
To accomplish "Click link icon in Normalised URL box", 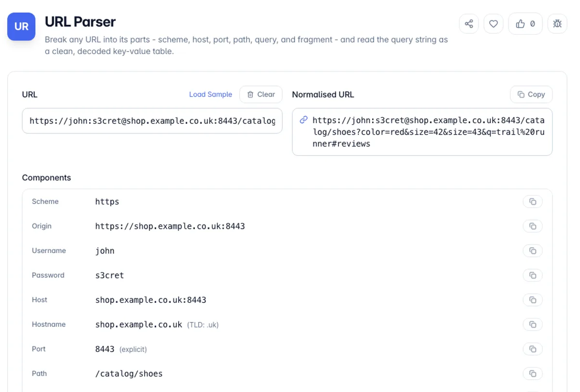I will [304, 120].
